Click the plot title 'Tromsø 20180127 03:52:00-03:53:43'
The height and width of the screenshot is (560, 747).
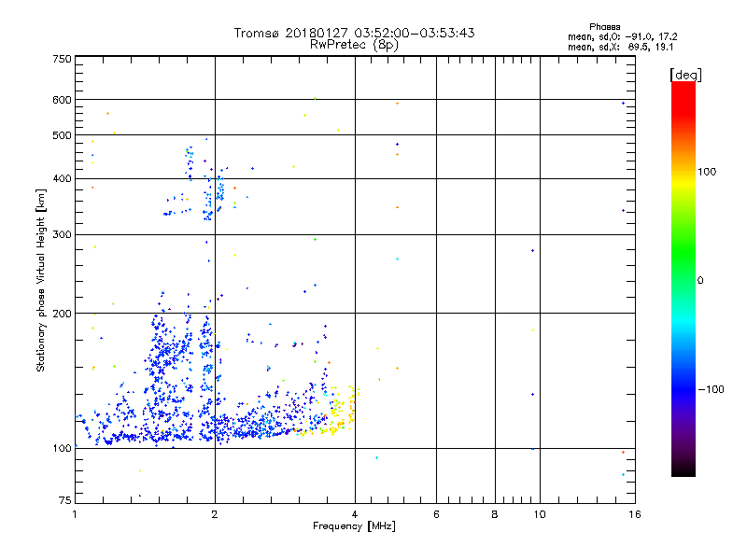(x=354, y=33)
